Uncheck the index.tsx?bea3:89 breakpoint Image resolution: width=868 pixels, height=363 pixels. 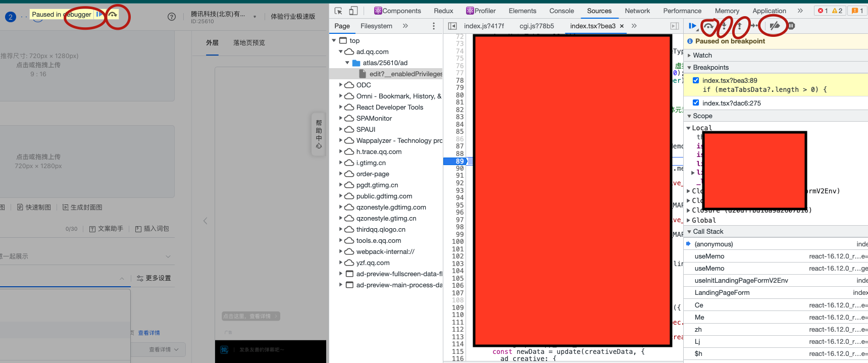(696, 80)
